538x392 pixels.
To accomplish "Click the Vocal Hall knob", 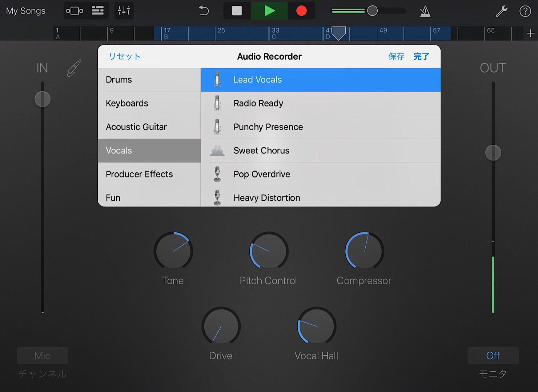I will [317, 326].
